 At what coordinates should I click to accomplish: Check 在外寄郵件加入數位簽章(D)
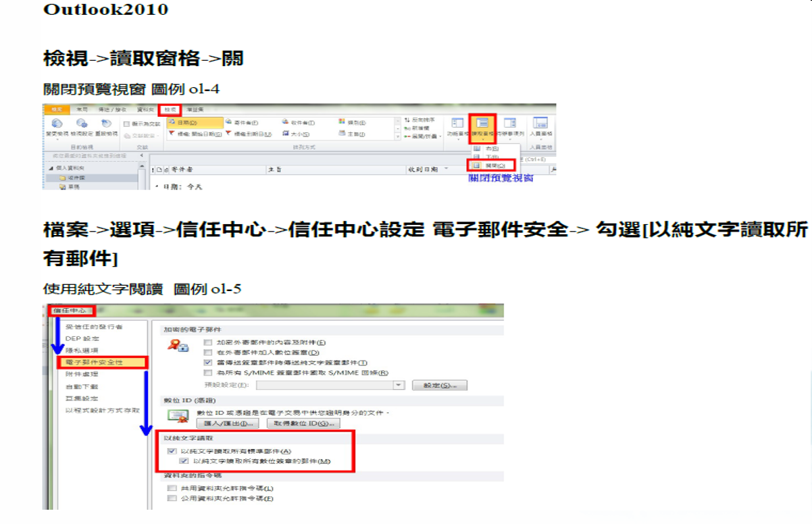tap(208, 352)
